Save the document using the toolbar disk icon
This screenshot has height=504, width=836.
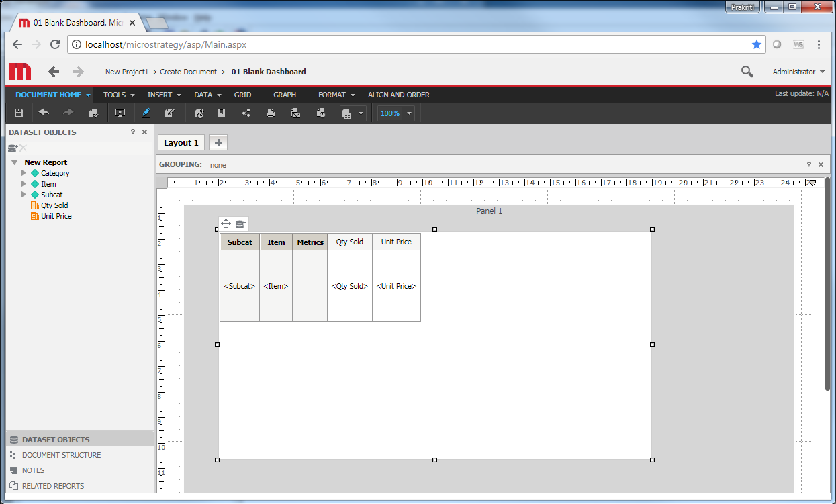19,113
